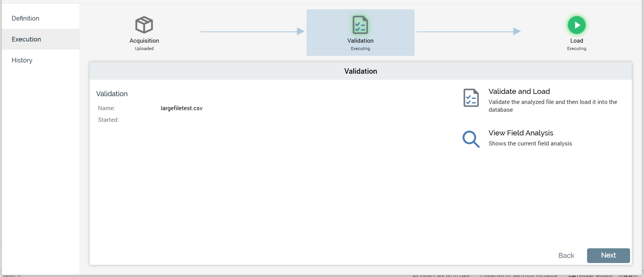Choose the Validate and Load title
The height and width of the screenshot is (277, 644).
click(x=519, y=92)
